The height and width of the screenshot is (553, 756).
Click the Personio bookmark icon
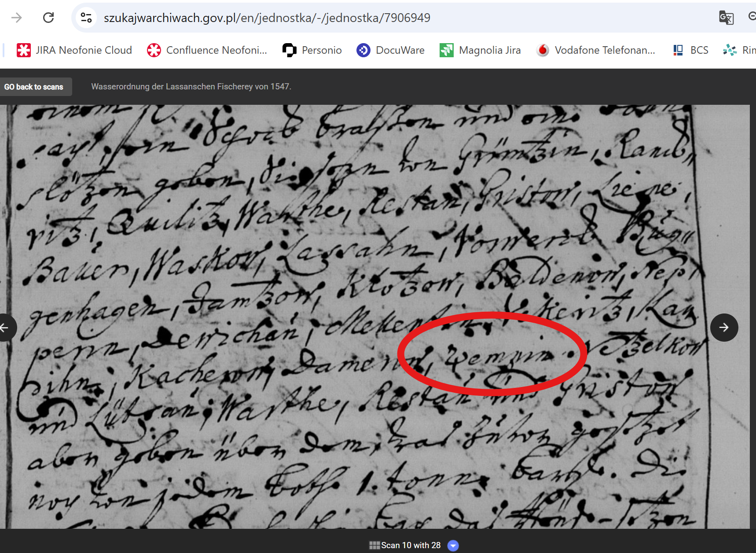point(289,50)
